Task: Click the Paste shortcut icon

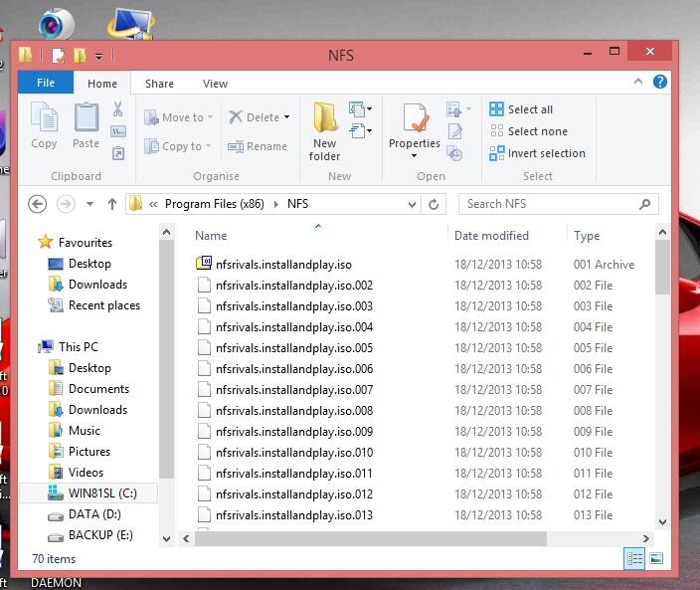Action: (x=118, y=153)
